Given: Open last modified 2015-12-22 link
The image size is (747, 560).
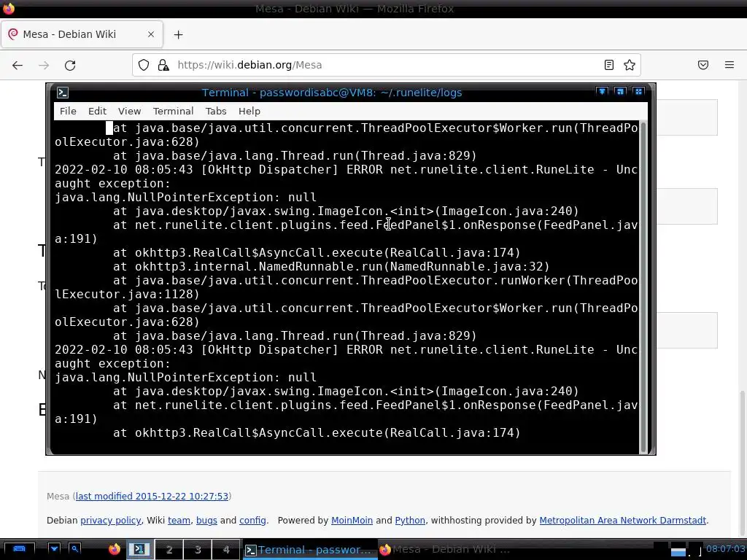Looking at the screenshot, I should (x=152, y=496).
